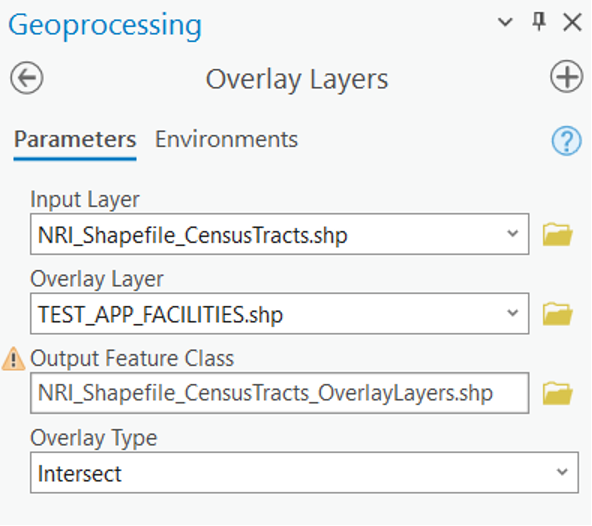Expand the Overlay Layer dropdown arrow
Viewport: 592px width, 526px height.
pos(512,313)
